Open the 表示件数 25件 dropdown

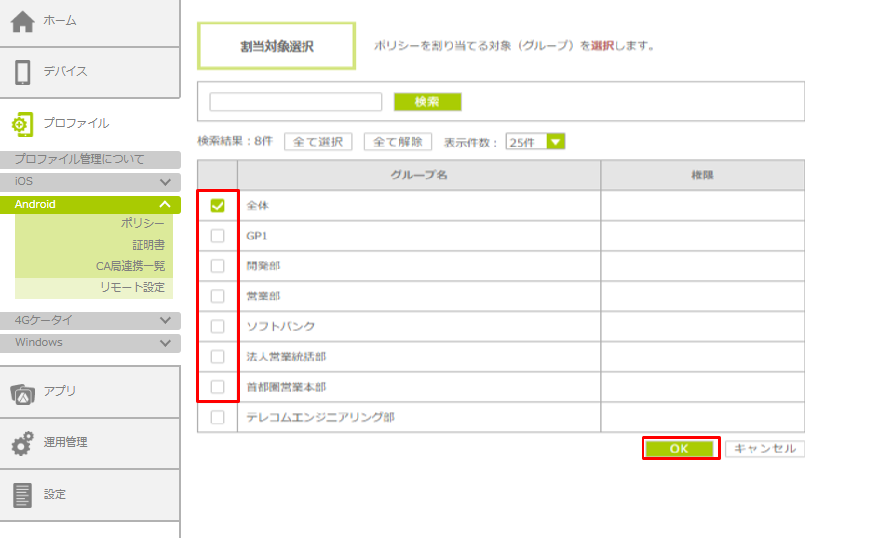point(535,142)
